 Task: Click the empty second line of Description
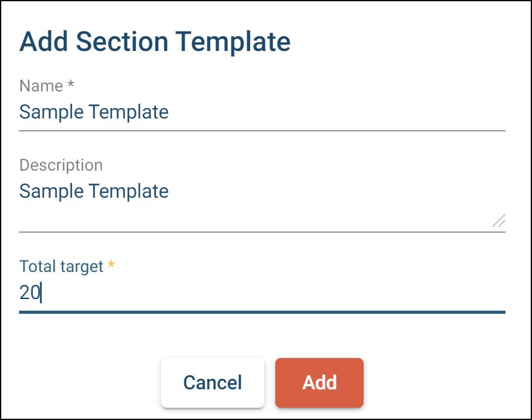coord(246,216)
